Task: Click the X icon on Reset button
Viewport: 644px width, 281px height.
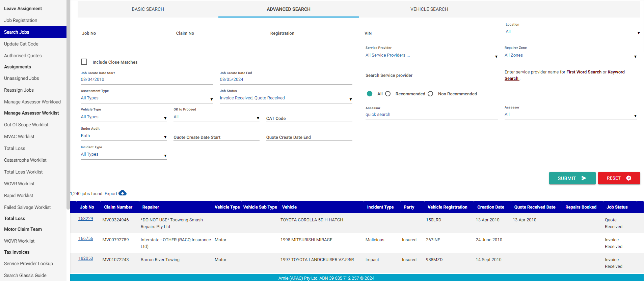Action: point(628,178)
